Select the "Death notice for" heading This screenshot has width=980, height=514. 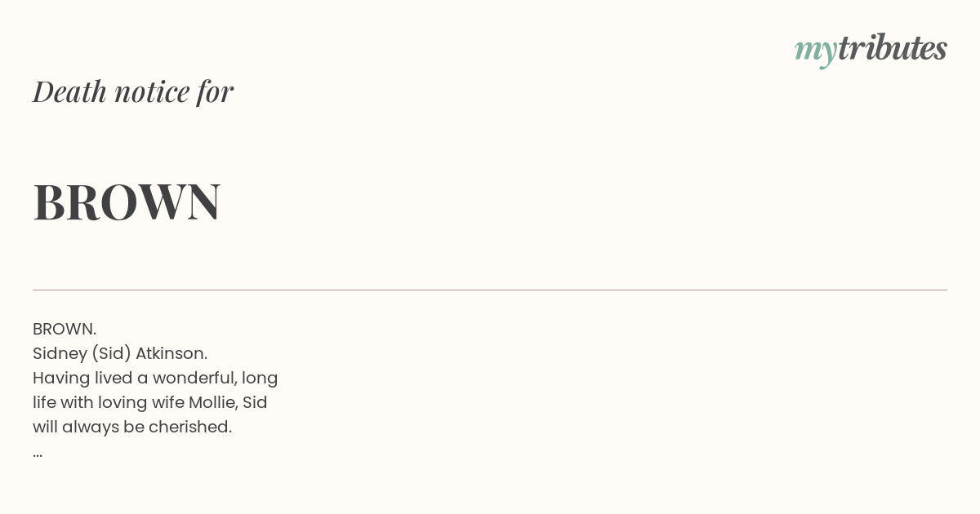click(x=133, y=91)
